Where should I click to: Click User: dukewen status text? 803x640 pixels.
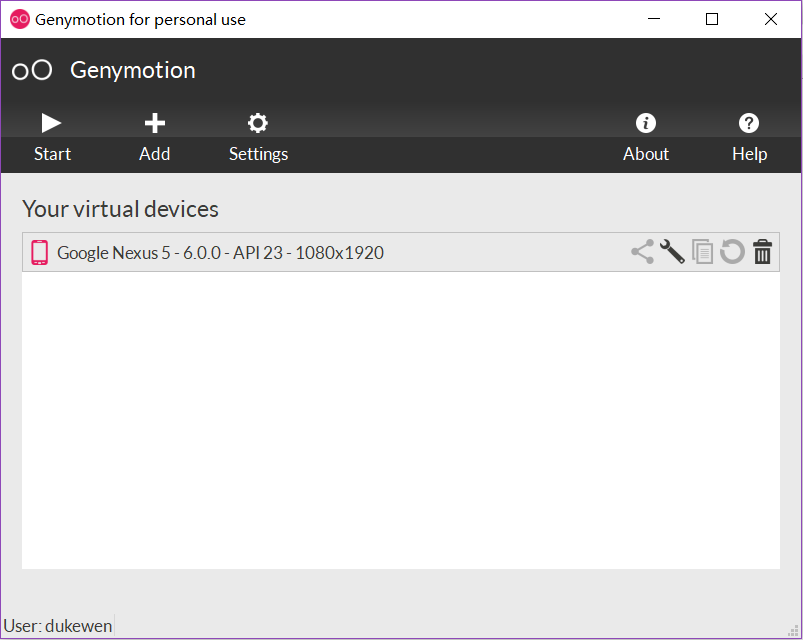tap(57, 626)
